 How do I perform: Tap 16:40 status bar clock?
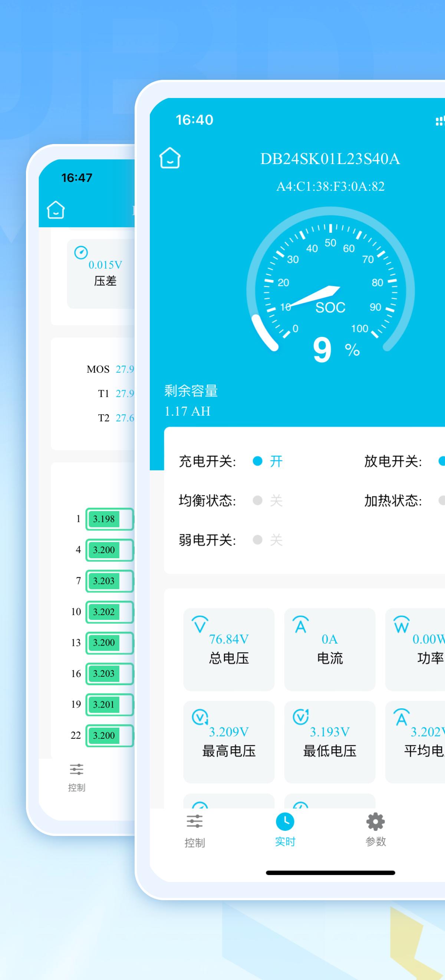(194, 120)
